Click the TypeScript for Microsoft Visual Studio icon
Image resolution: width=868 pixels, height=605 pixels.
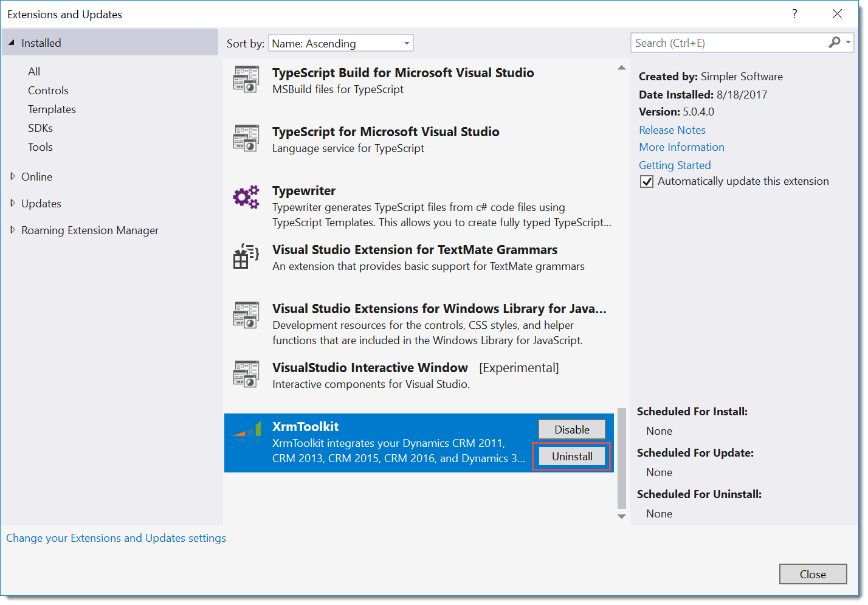point(246,138)
